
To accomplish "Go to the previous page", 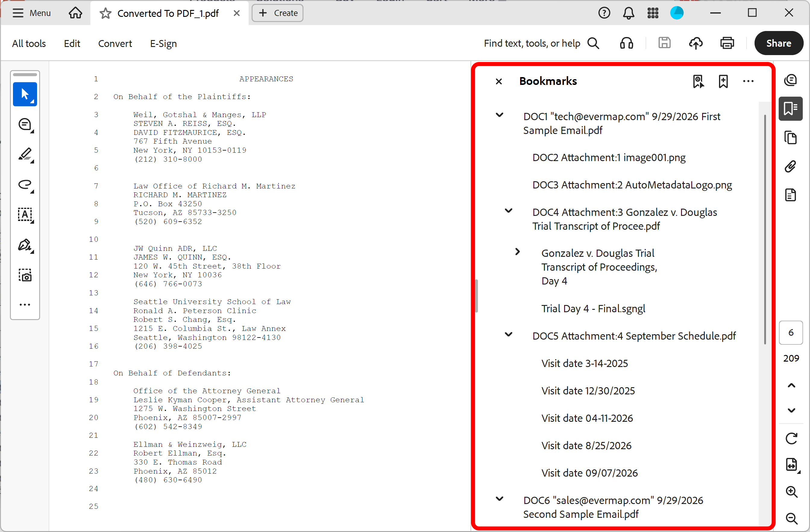I will pyautogui.click(x=791, y=385).
